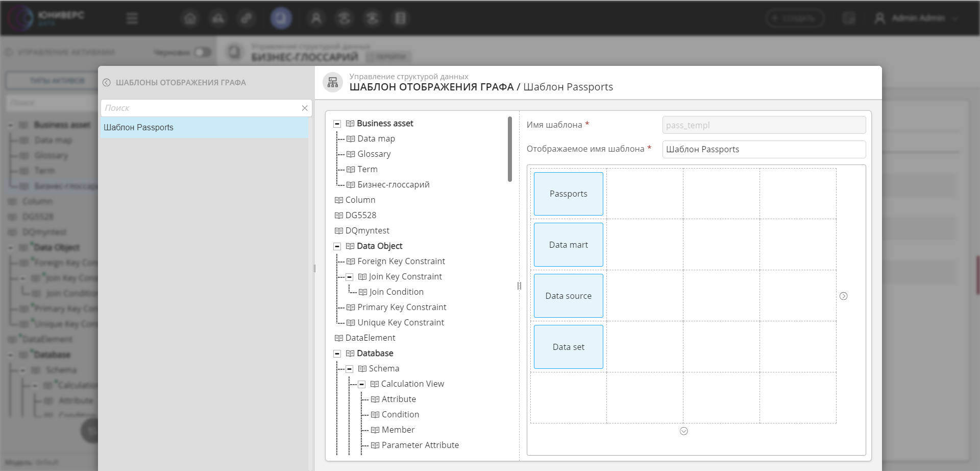Collapse the Calculation View node
Image resolution: width=980 pixels, height=471 pixels.
[361, 384]
